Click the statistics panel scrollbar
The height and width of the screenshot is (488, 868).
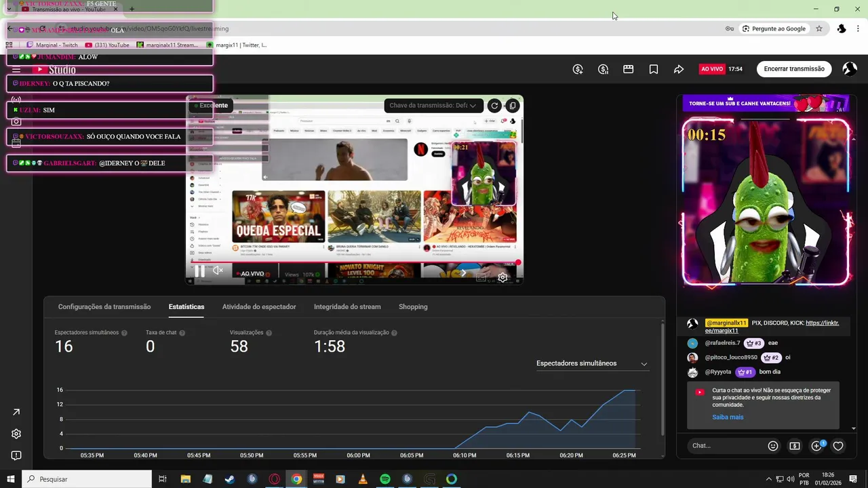[663, 380]
